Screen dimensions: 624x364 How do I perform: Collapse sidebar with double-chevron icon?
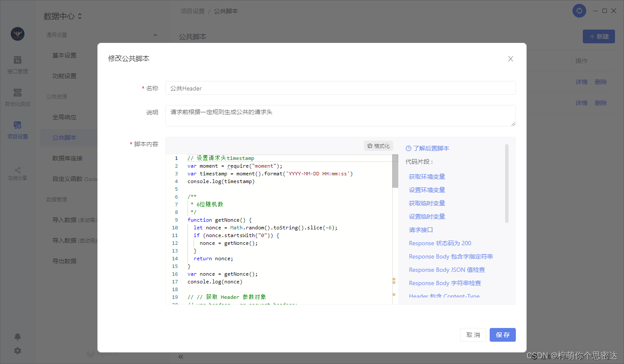click(181, 356)
